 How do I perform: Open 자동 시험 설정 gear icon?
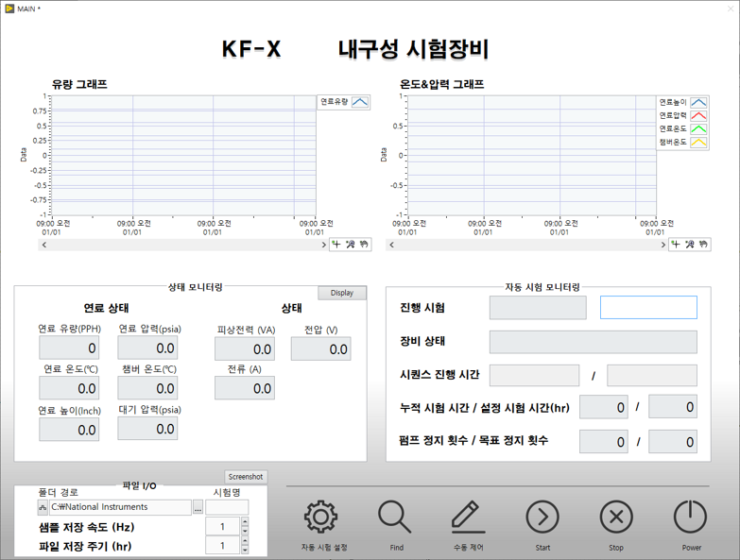[x=321, y=518]
